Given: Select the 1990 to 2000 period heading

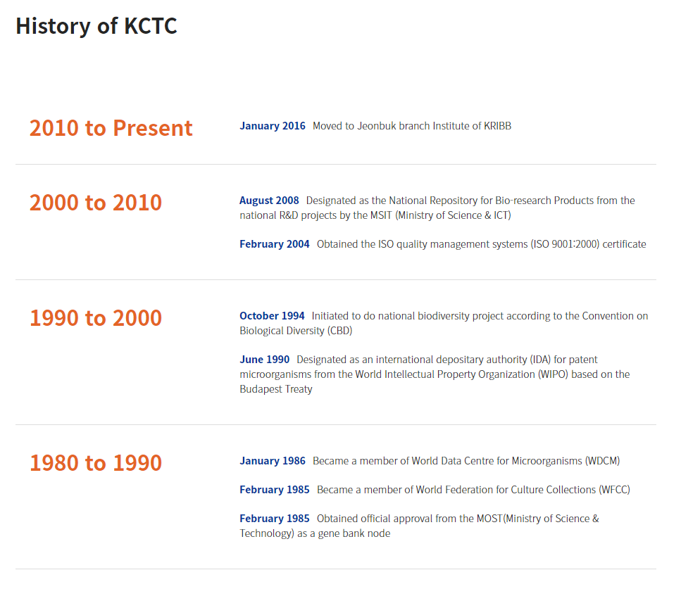Looking at the screenshot, I should (96, 318).
